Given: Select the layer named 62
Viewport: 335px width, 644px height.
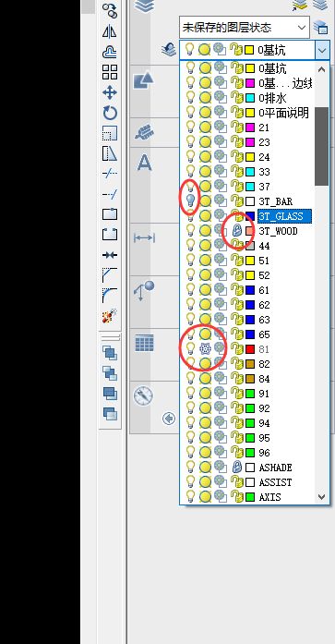Looking at the screenshot, I should 265,305.
